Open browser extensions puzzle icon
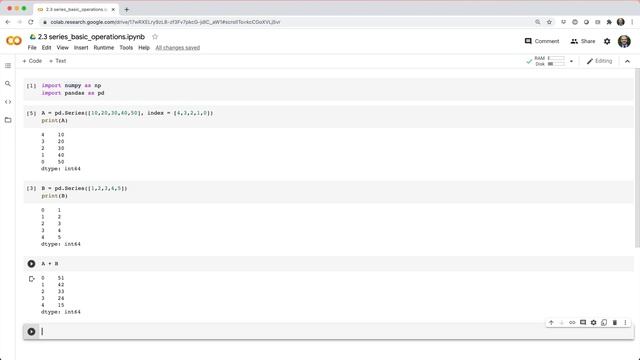This screenshot has width=640, height=360. (609, 22)
